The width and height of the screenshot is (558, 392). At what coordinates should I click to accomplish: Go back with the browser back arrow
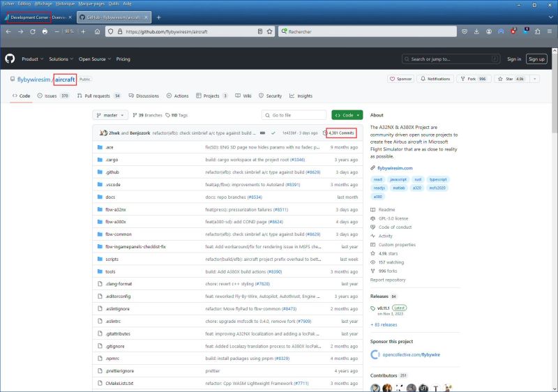click(x=8, y=31)
